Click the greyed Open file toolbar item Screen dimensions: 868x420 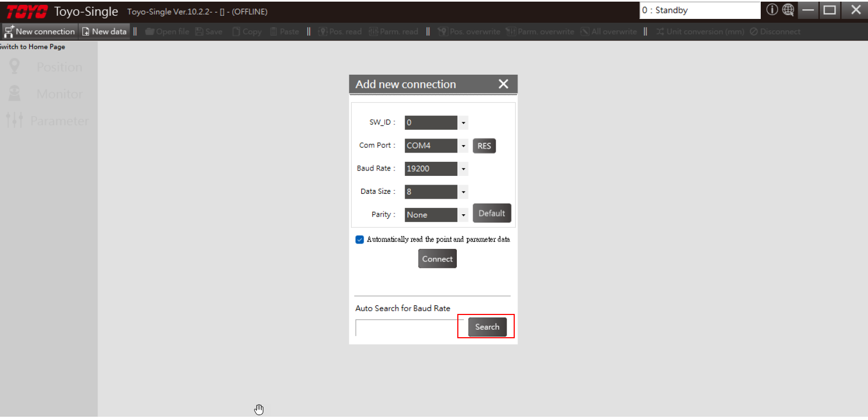[167, 31]
